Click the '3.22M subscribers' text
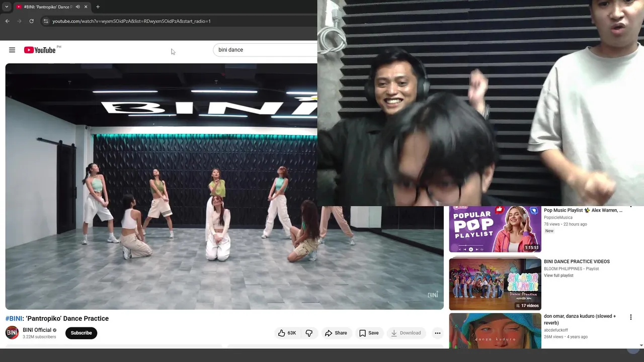This screenshot has height=362, width=644. [x=39, y=337]
